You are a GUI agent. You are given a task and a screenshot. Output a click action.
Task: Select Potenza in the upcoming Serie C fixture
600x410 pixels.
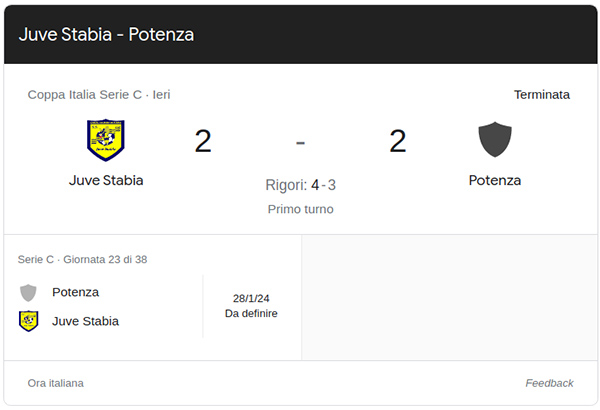point(76,292)
